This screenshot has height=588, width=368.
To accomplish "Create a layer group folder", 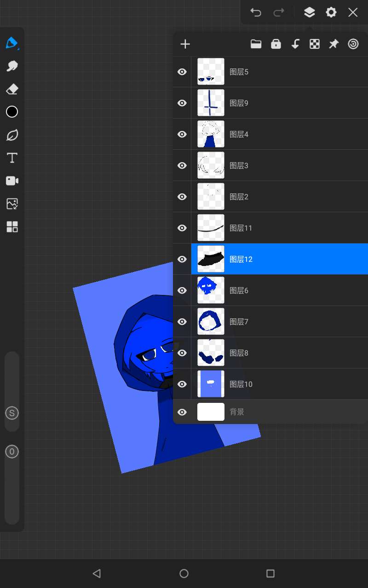I will [256, 44].
